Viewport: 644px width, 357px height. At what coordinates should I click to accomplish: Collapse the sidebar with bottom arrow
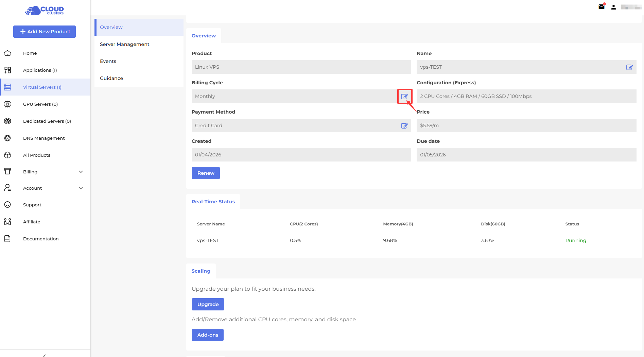coord(45,355)
